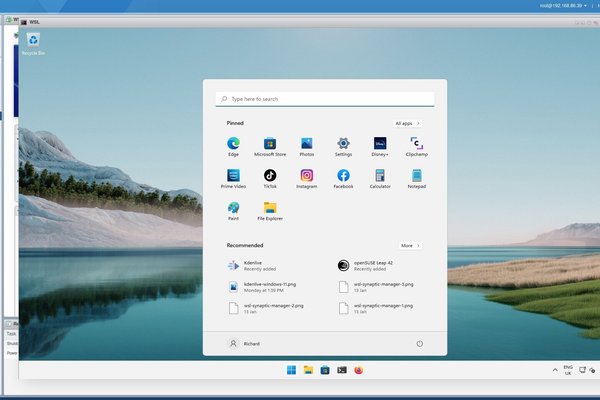600x400 pixels.
Task: Click the power button in Start menu
Action: click(x=419, y=343)
